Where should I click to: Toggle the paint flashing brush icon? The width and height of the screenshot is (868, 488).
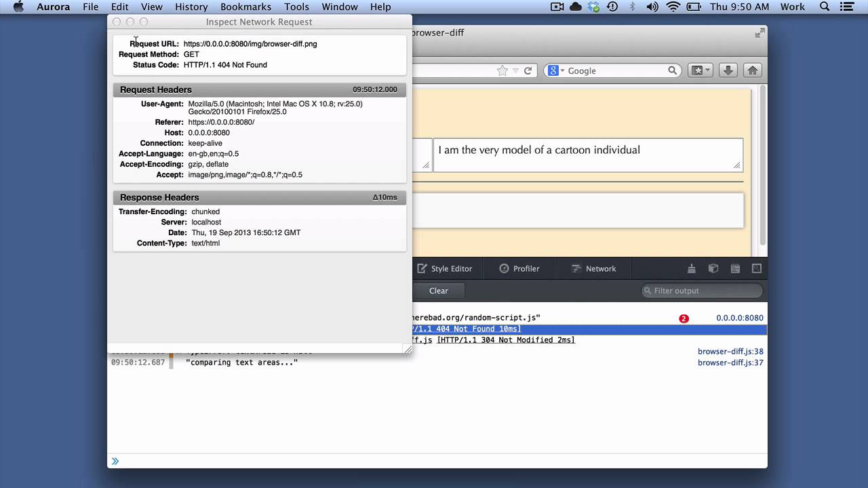(x=692, y=268)
